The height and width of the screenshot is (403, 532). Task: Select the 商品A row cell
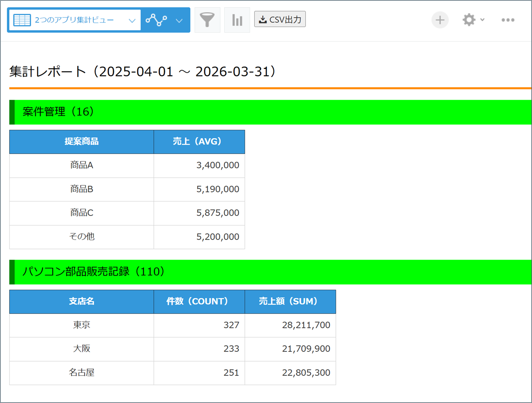pos(82,165)
